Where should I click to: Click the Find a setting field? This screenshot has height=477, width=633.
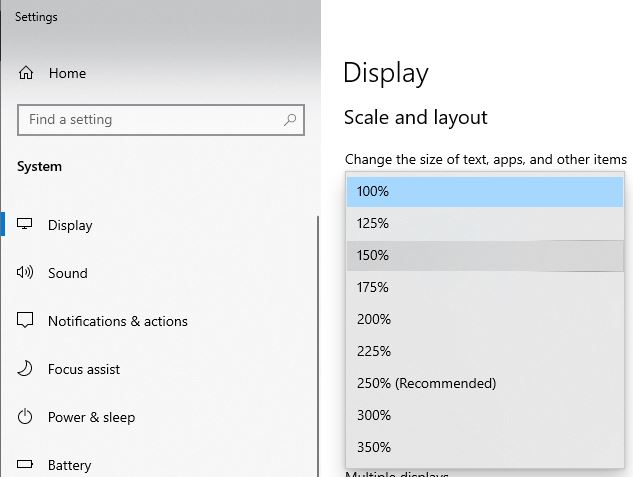click(x=150, y=120)
